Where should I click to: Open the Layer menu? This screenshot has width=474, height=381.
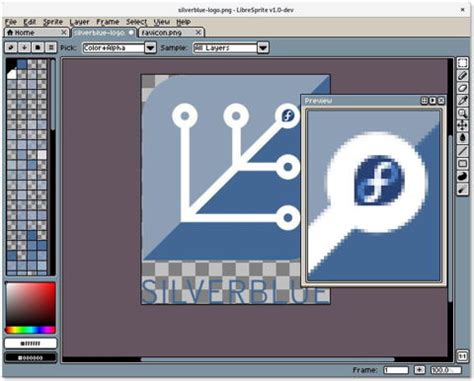click(x=79, y=22)
